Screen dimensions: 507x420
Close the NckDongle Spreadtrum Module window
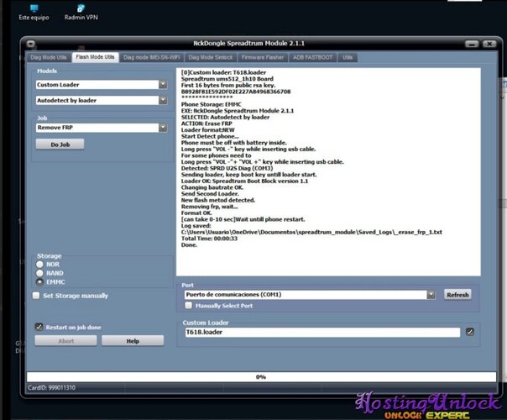point(489,44)
